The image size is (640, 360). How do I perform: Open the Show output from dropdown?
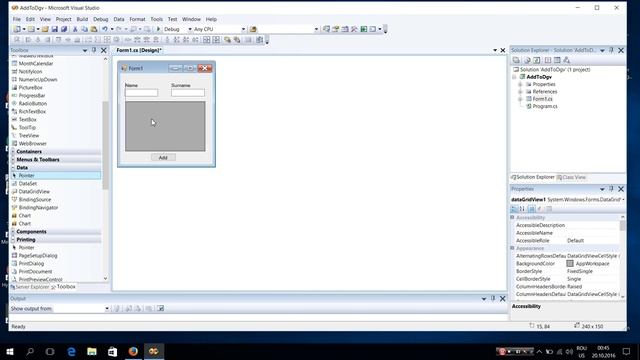click(107, 309)
